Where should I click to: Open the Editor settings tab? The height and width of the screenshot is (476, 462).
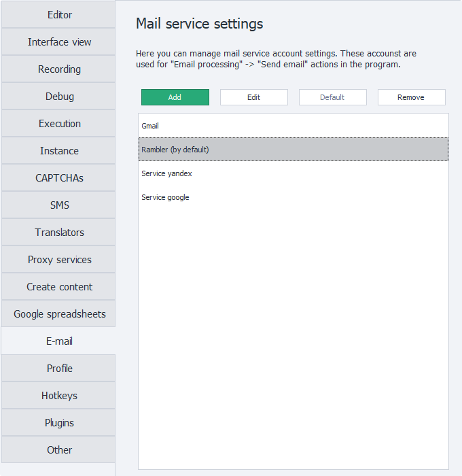click(x=58, y=15)
